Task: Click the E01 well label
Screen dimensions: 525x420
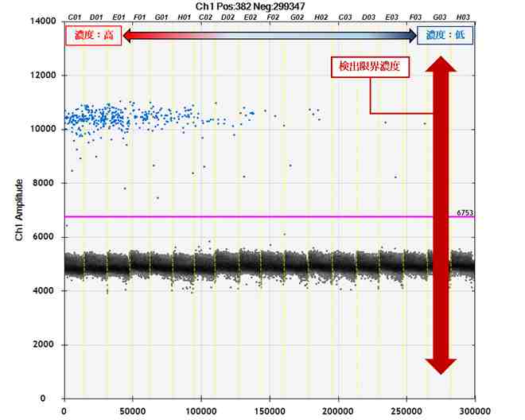Action: coord(119,17)
